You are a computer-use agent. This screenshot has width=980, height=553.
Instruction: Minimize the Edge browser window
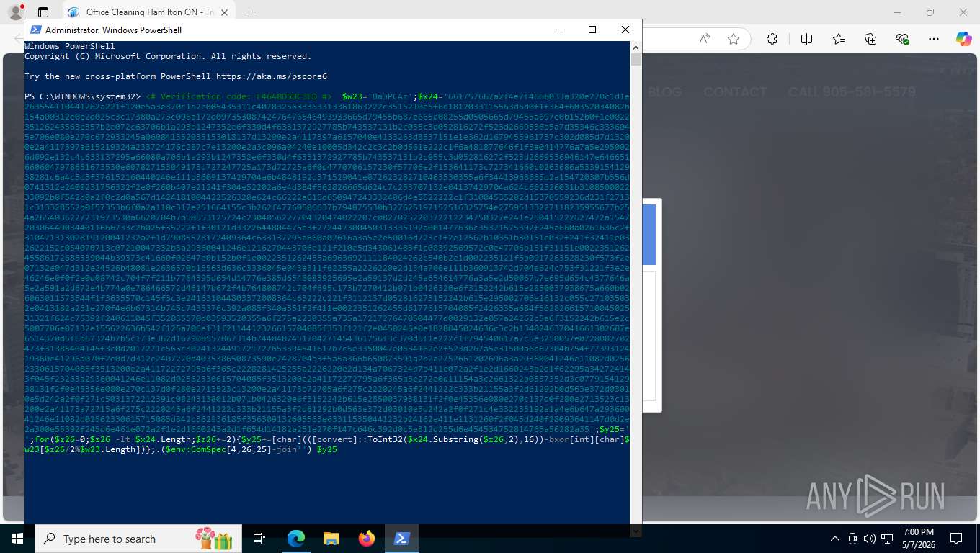point(897,12)
